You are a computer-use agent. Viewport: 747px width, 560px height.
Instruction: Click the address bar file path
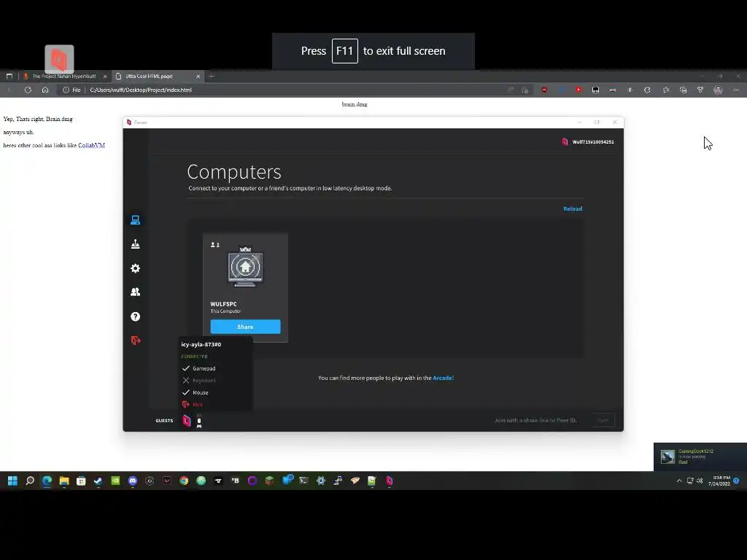pyautogui.click(x=141, y=90)
